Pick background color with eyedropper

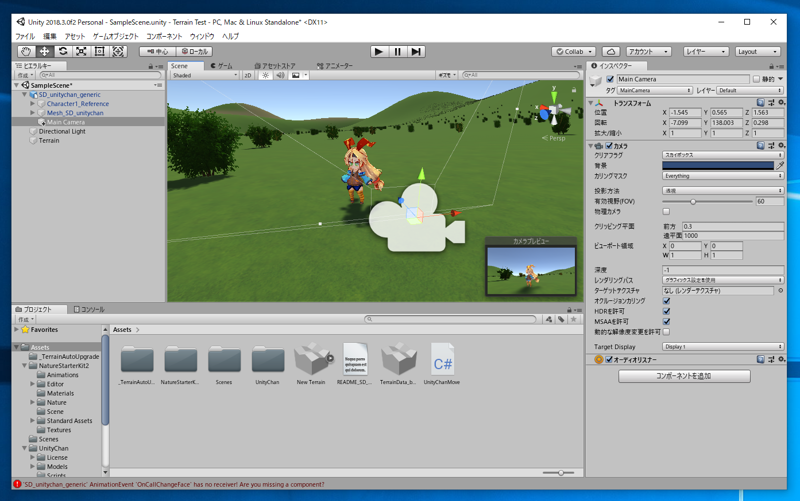(x=780, y=165)
